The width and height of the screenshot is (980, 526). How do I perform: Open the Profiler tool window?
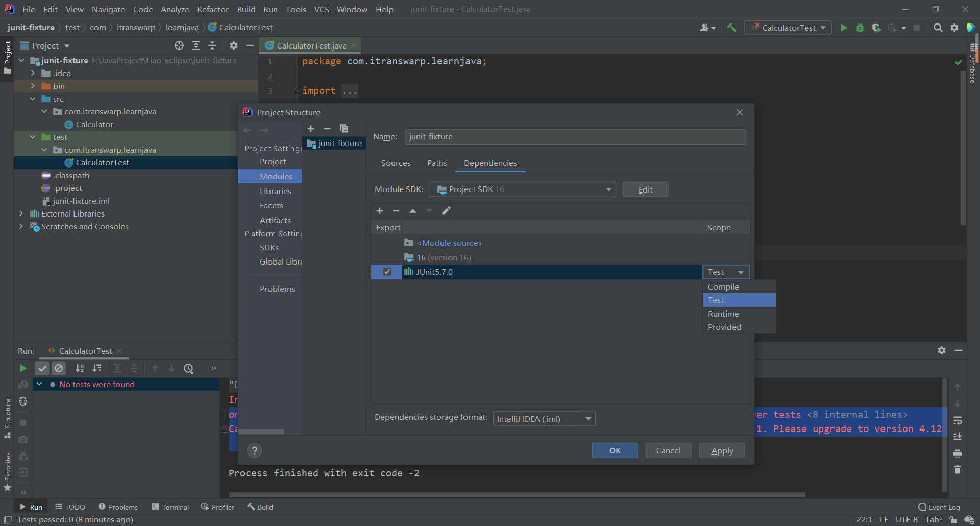pyautogui.click(x=218, y=507)
